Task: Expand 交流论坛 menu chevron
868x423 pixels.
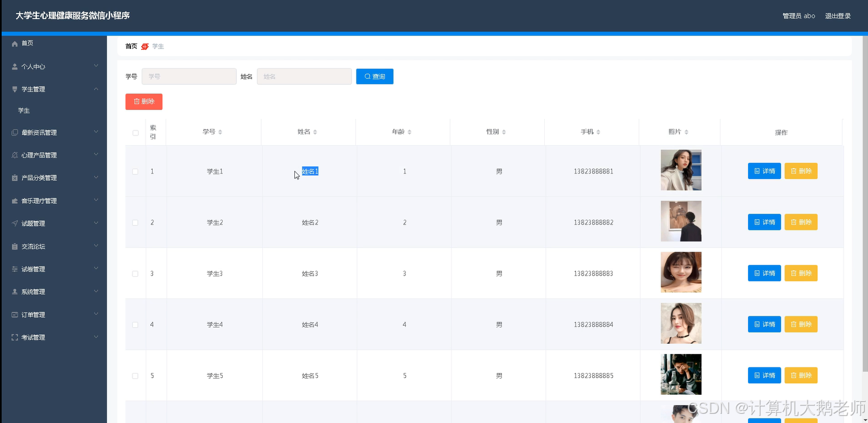Action: [x=96, y=246]
